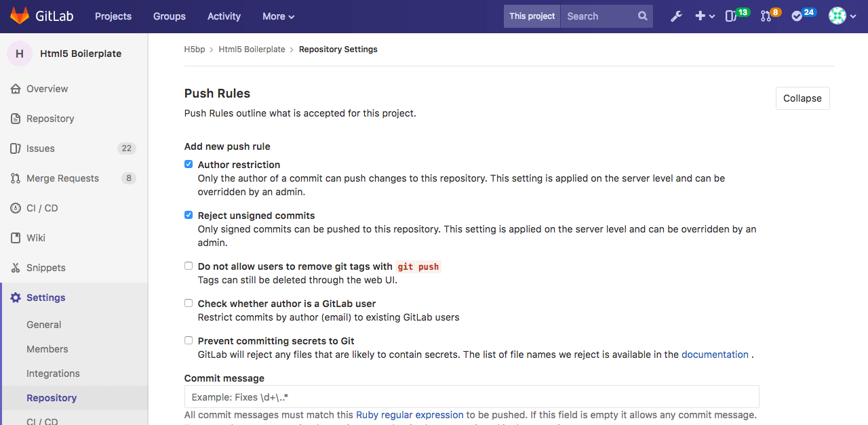
Task: Open the Overview sidebar item
Action: tap(47, 89)
